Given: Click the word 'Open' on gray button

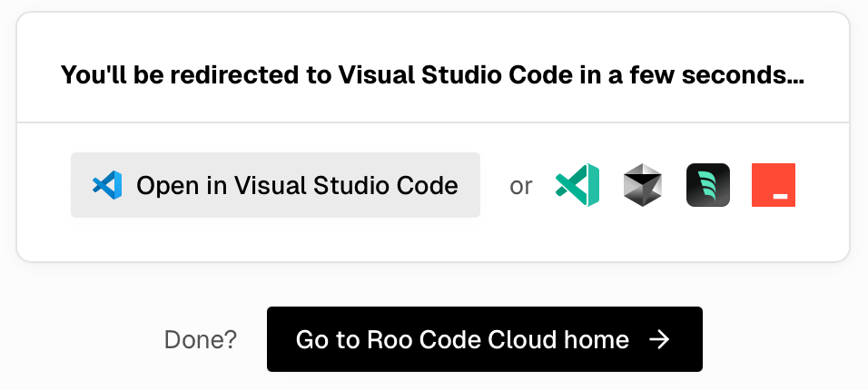Looking at the screenshot, I should pos(169,186).
